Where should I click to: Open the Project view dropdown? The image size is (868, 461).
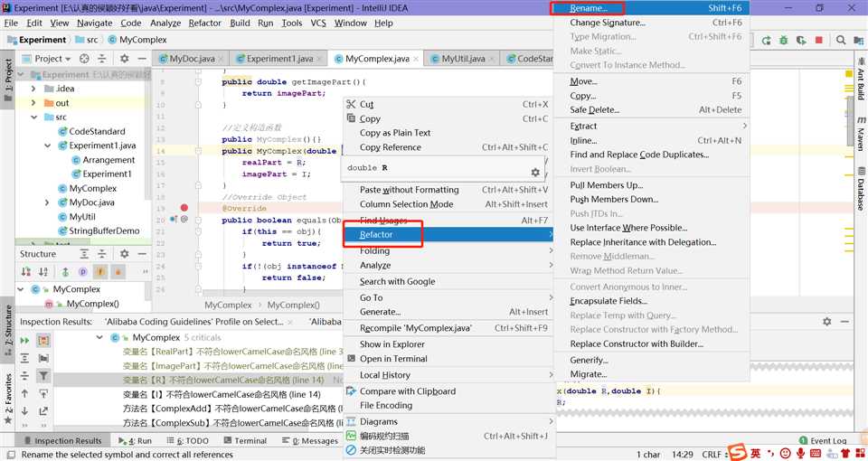(52, 58)
